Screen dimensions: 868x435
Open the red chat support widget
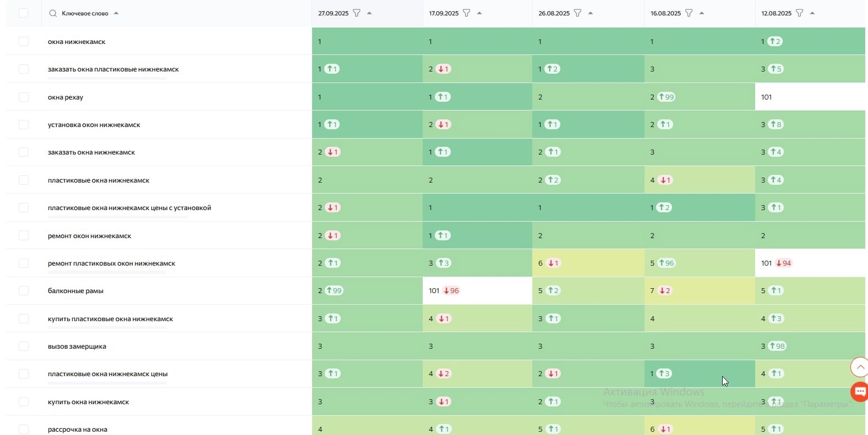tap(860, 392)
